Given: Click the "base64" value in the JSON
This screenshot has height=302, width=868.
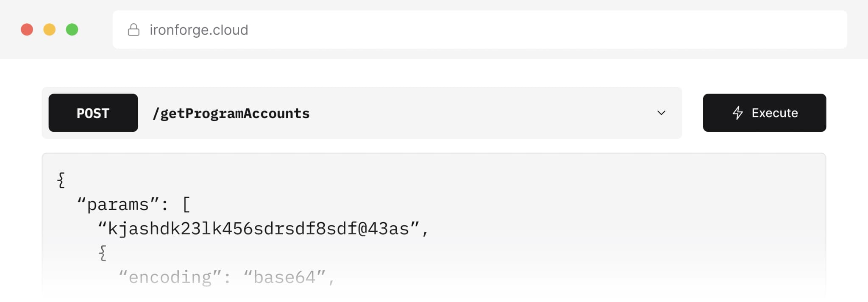Looking at the screenshot, I should (284, 277).
